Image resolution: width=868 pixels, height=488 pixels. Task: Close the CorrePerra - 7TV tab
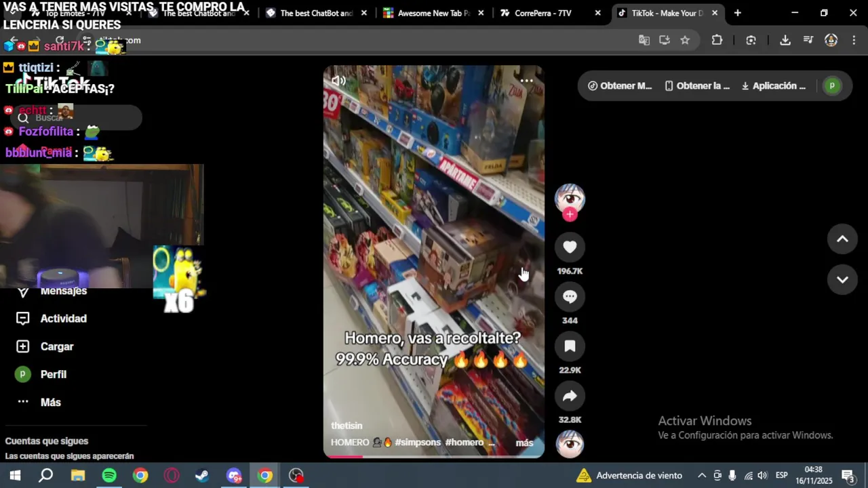(597, 13)
